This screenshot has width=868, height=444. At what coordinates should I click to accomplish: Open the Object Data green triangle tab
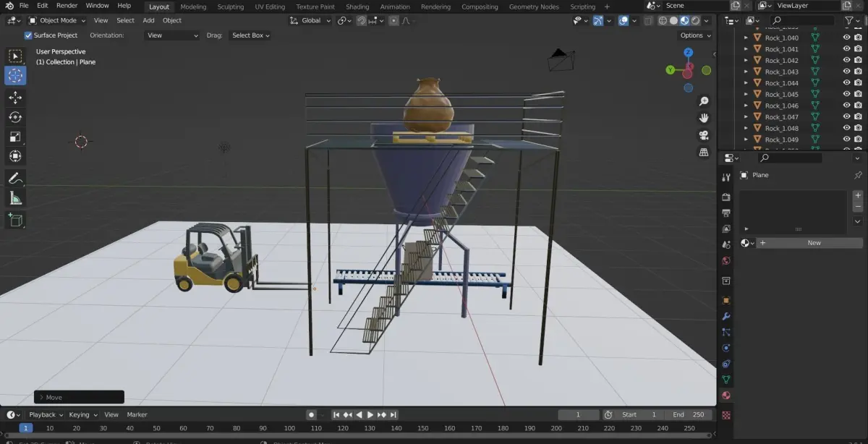[726, 380]
